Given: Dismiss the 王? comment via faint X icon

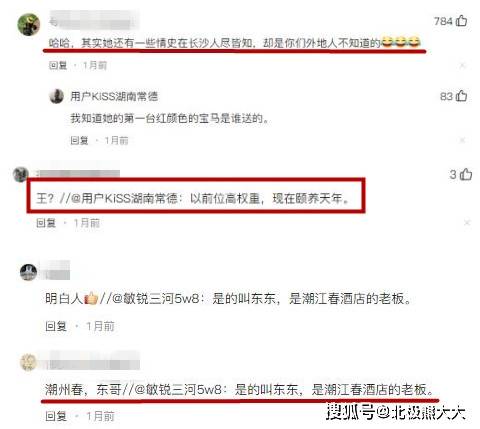Looking at the screenshot, I should [x=467, y=222].
